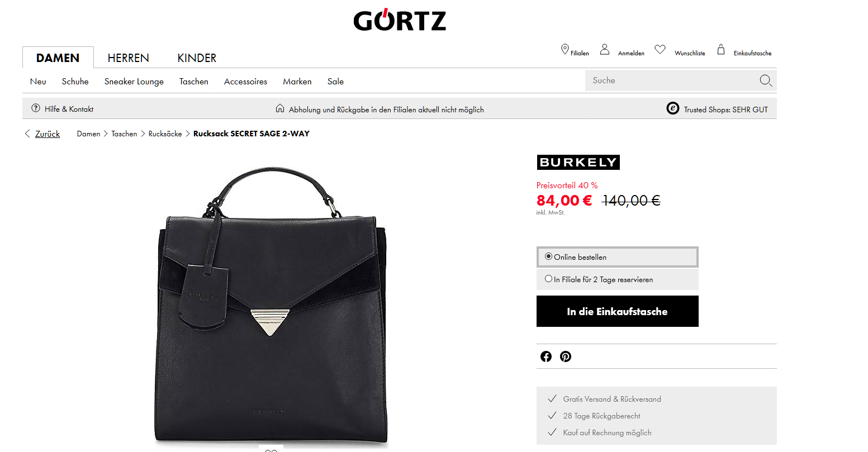Click the Hilfe & Kontakt question icon
The image size is (868, 452).
(x=36, y=108)
